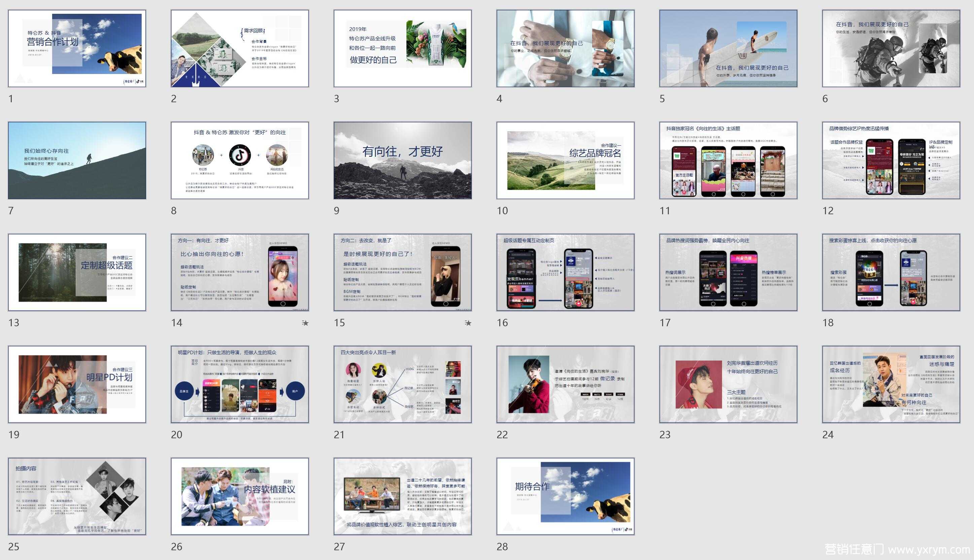Select slide 11 抖音独家冠名 with four phones

728,160
